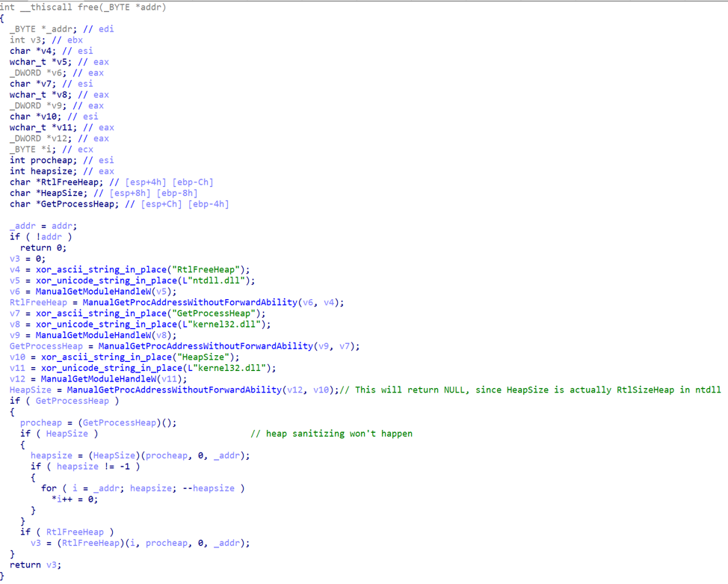This screenshot has height=584, width=728.
Task: Click the char *HeapSize; declaration
Action: click(49, 193)
